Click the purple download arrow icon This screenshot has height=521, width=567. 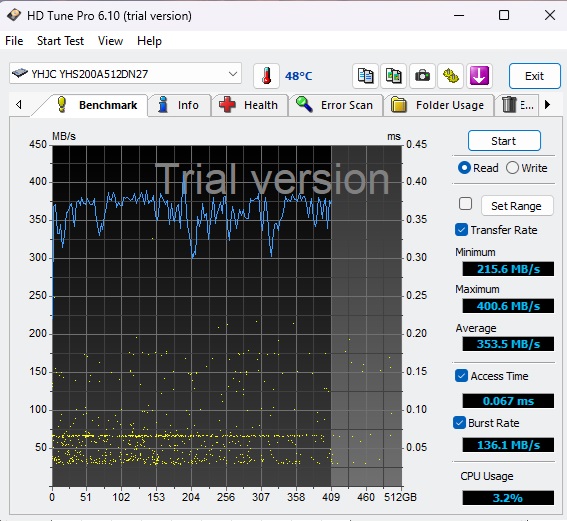pos(479,76)
